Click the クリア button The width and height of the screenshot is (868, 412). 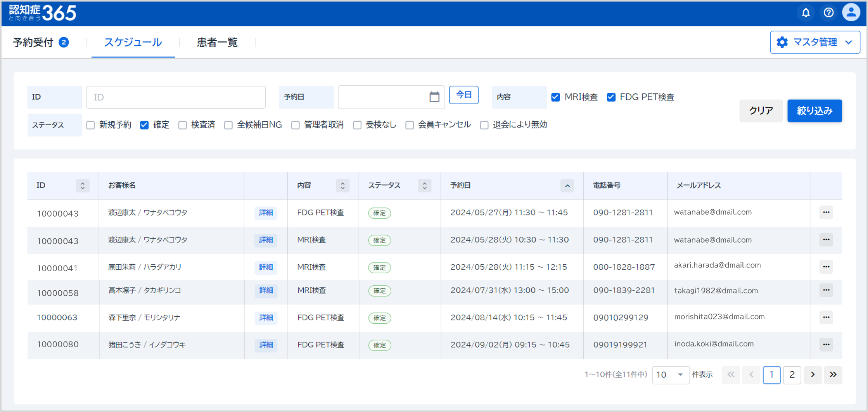(761, 111)
